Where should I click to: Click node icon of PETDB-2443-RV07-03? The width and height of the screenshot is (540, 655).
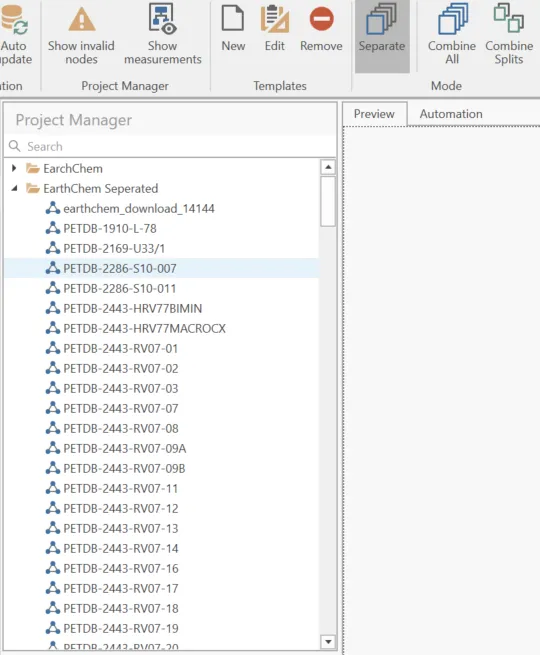pos(53,388)
